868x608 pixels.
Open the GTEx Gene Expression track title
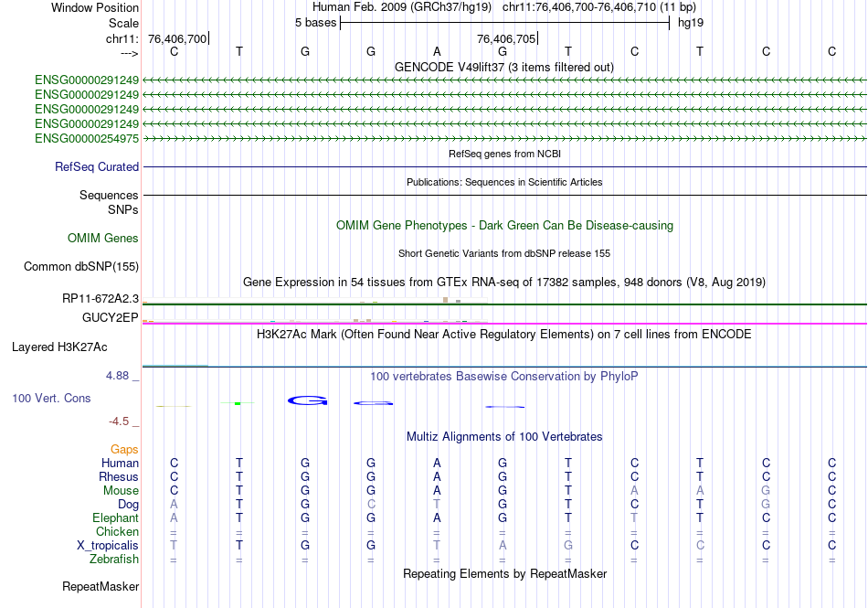click(504, 282)
